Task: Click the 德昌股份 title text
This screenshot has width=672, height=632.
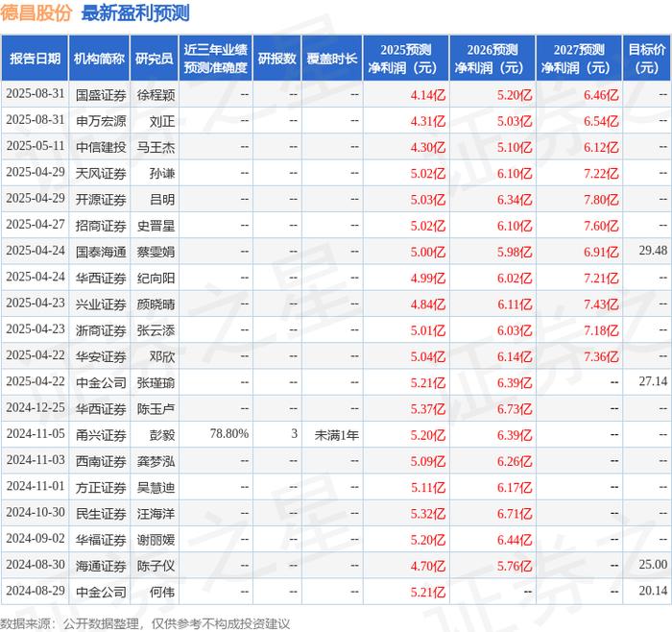Action: pos(36,12)
